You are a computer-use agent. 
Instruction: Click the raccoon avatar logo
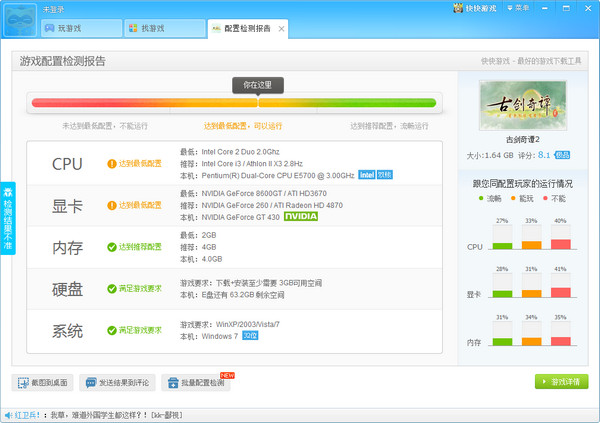tap(20, 20)
